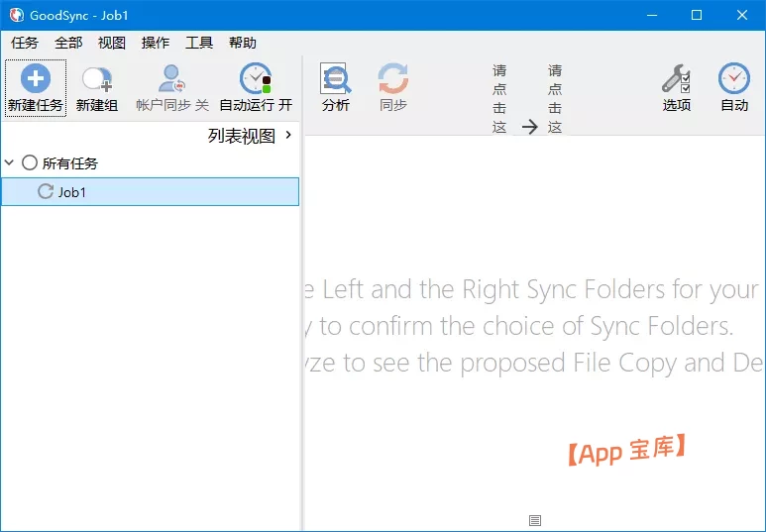Click the right arrow between sync folders
Viewport: 766px width, 532px height.
(x=529, y=127)
